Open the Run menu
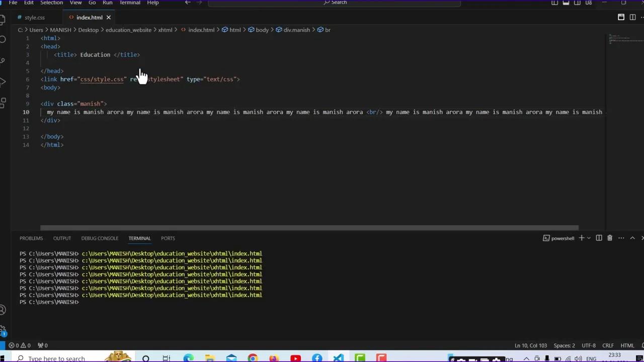 pyautogui.click(x=107, y=3)
